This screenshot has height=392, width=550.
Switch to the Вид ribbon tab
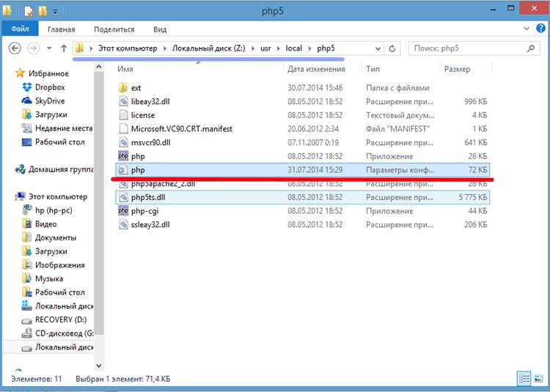coord(160,29)
